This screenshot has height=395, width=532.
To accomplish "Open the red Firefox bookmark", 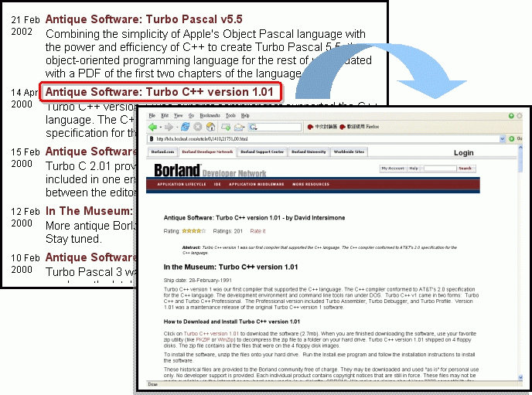I will click(x=360, y=127).
